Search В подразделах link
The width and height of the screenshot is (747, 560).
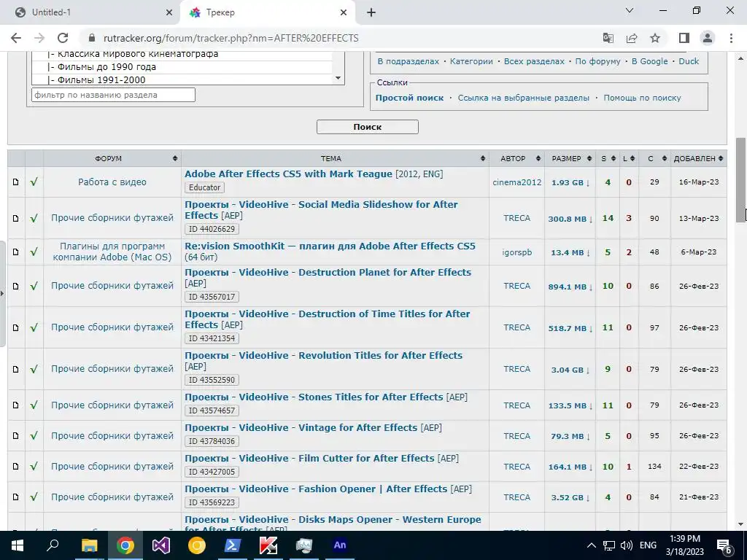tap(409, 61)
